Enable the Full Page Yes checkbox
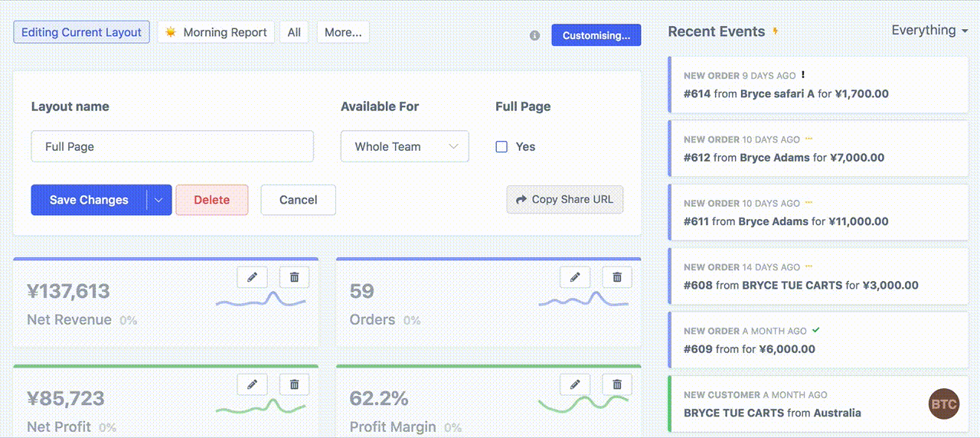This screenshot has width=980, height=438. [501, 147]
